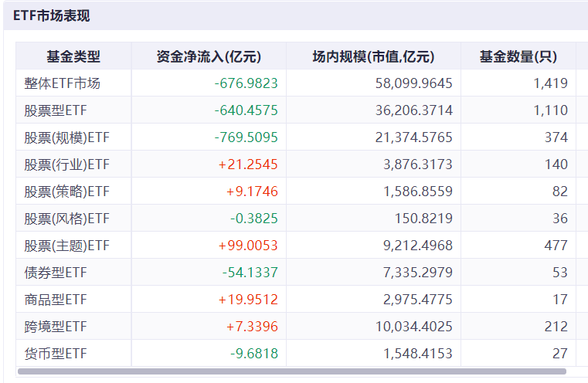The height and width of the screenshot is (383, 588).
Task: Click the market value 1,586.8559
Action: [418, 191]
